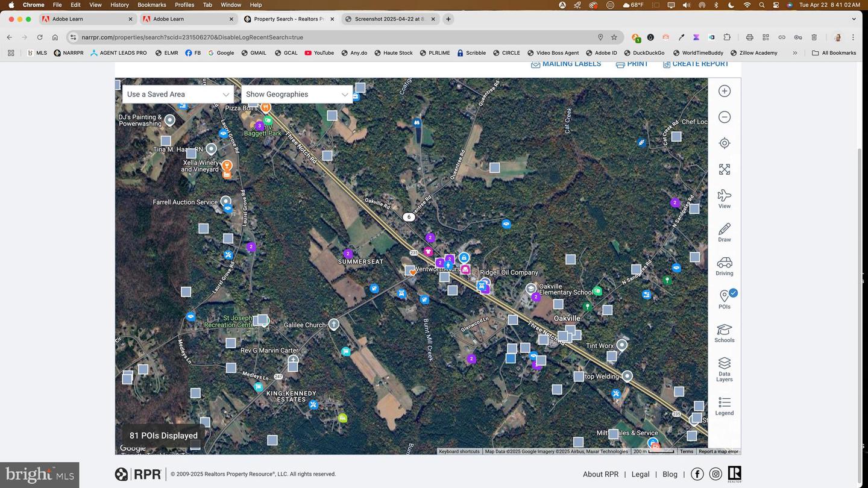The width and height of the screenshot is (868, 488).
Task: Center map on current location
Action: point(725,143)
